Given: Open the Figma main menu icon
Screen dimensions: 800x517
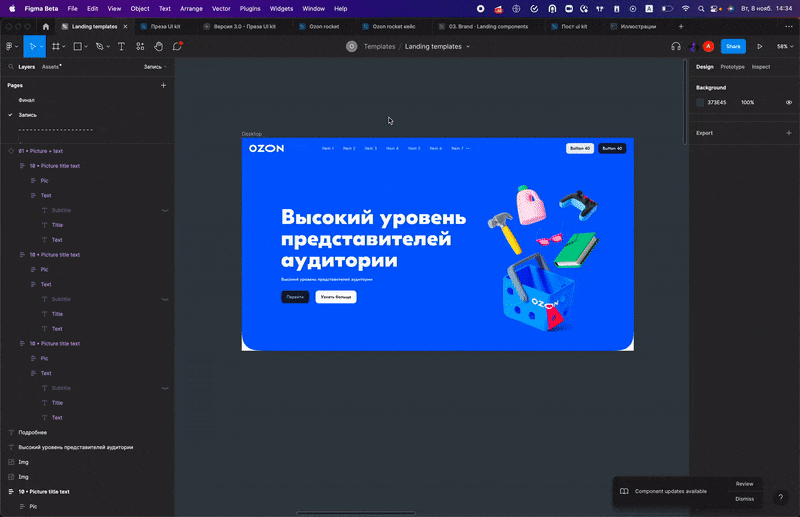Looking at the screenshot, I should [9, 46].
